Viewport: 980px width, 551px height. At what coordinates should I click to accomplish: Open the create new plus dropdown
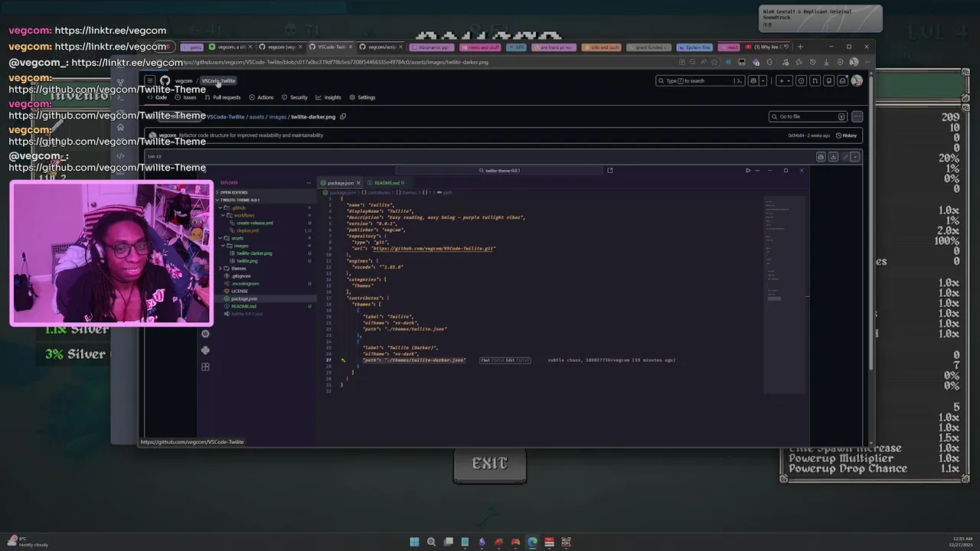[x=785, y=80]
